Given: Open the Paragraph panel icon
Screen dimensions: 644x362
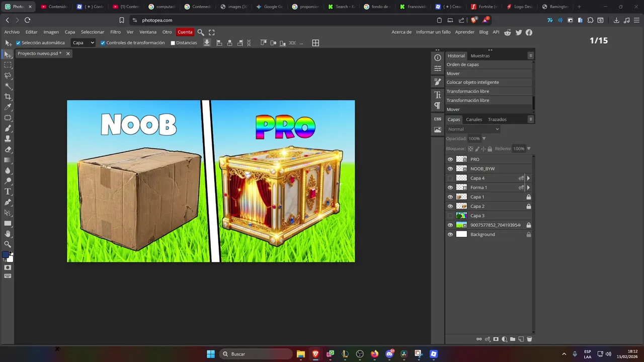Looking at the screenshot, I should coord(438,106).
